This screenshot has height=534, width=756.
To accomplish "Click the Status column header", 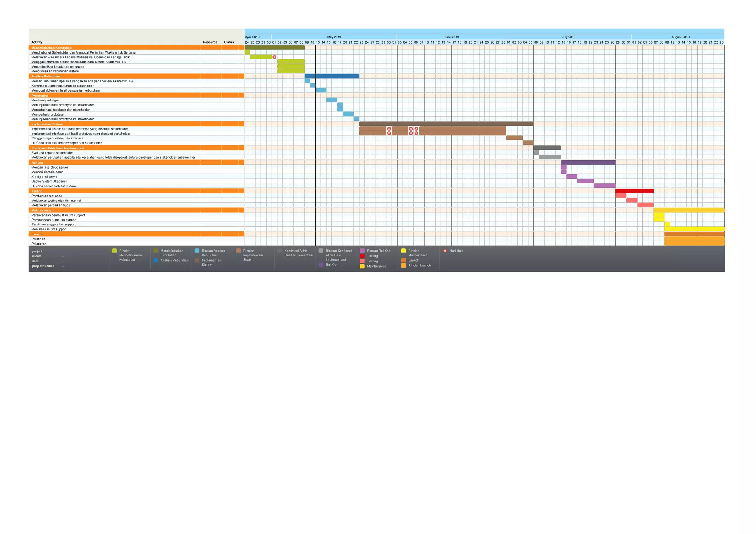I will pyautogui.click(x=229, y=42).
